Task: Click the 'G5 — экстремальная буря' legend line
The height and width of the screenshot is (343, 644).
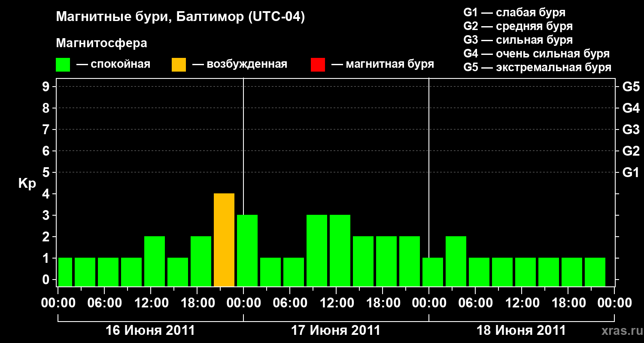Action: coord(538,68)
